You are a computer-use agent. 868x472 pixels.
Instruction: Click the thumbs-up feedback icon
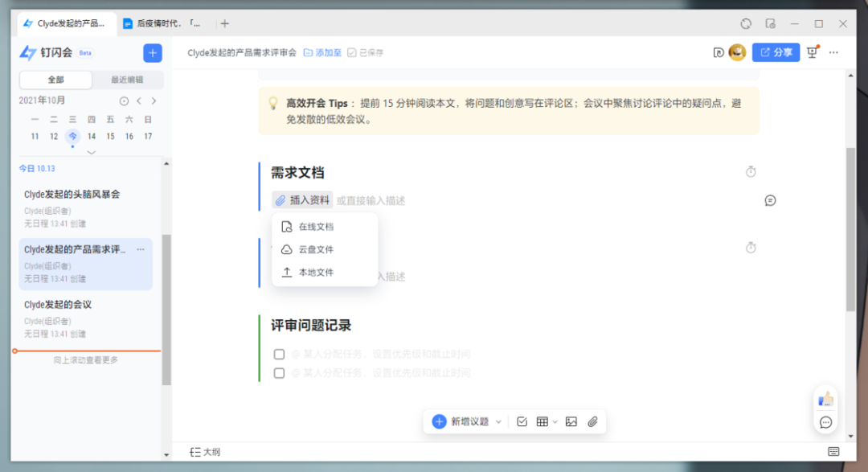(825, 399)
